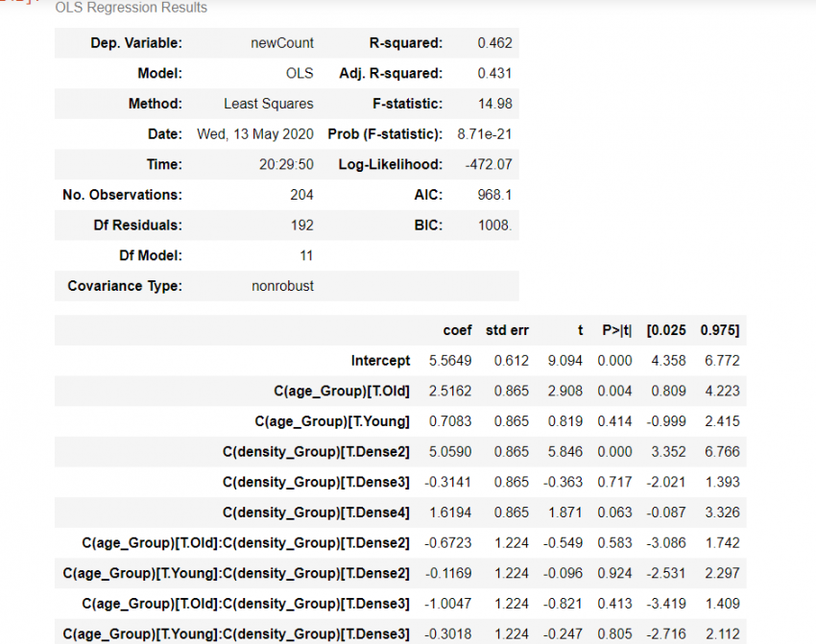Click the Adj. R-squared label
Screen dimensions: 816x644
coord(391,73)
